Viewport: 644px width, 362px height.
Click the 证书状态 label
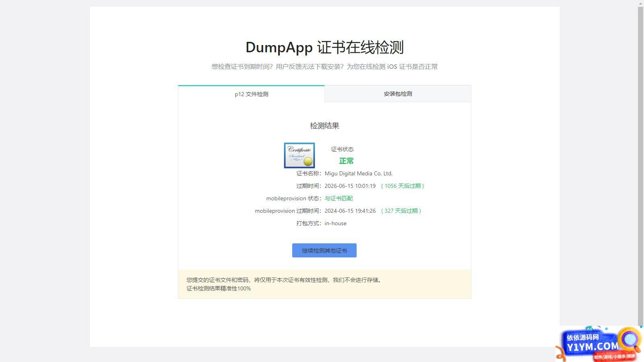pyautogui.click(x=342, y=149)
